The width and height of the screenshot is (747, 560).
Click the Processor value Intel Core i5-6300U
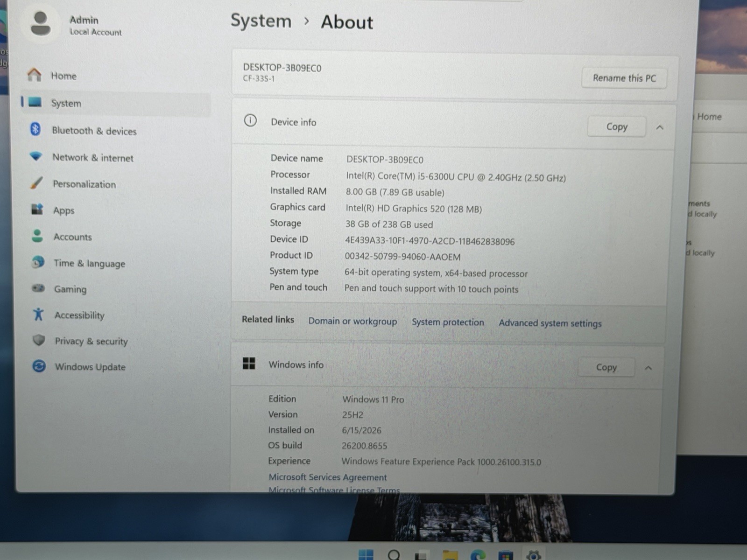[456, 177]
